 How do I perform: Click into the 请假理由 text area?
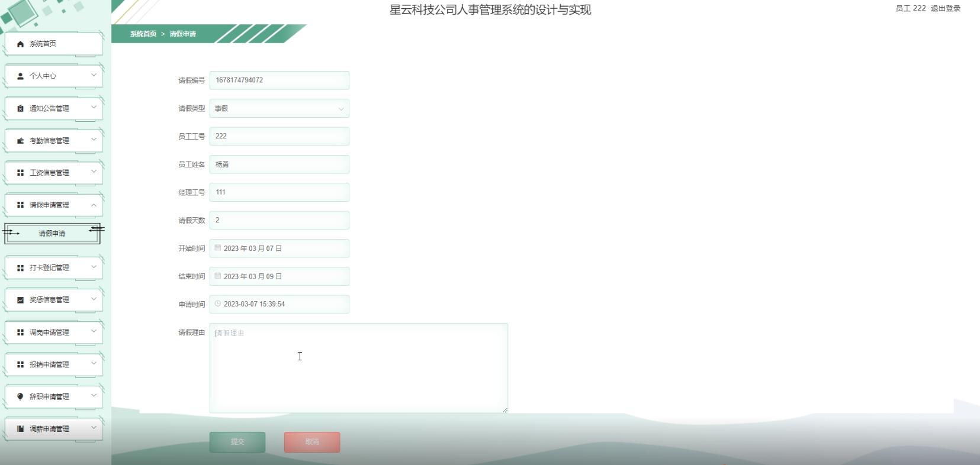(x=359, y=368)
